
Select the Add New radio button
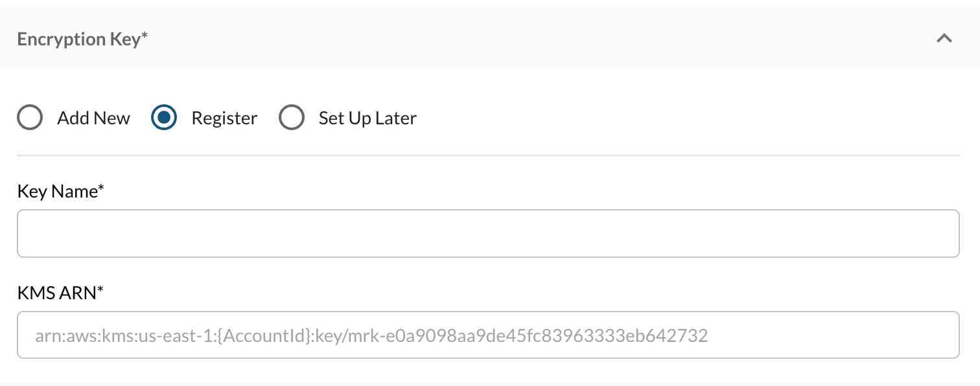pyautogui.click(x=30, y=118)
